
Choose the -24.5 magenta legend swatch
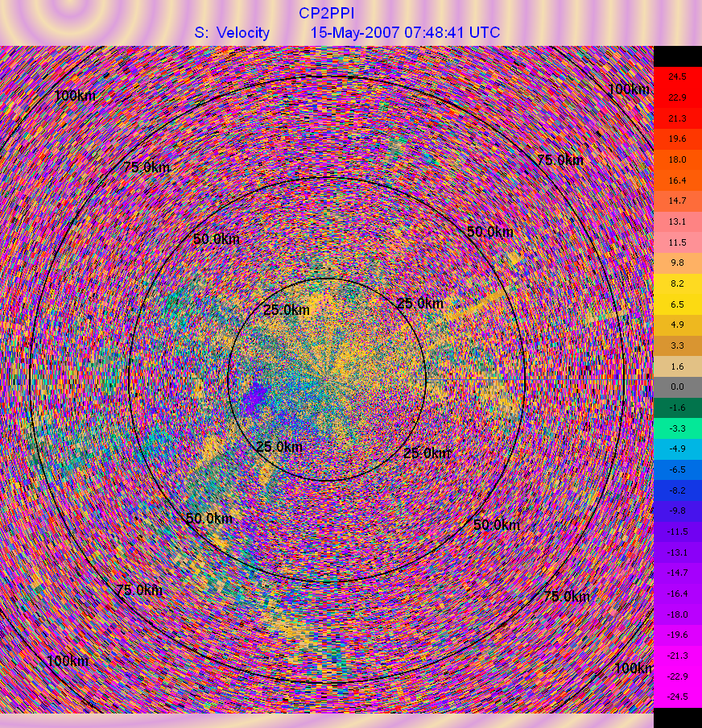[x=677, y=697]
